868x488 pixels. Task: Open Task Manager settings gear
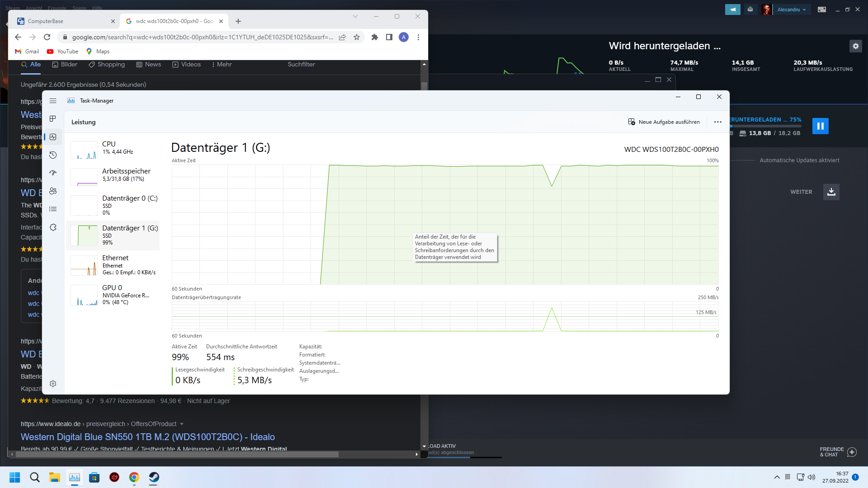click(x=53, y=384)
